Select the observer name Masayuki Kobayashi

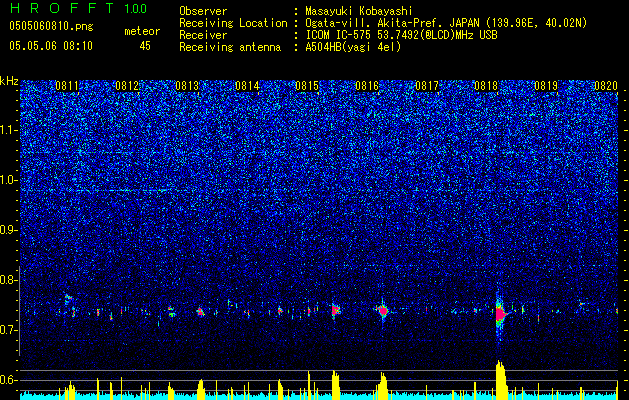[x=358, y=11]
